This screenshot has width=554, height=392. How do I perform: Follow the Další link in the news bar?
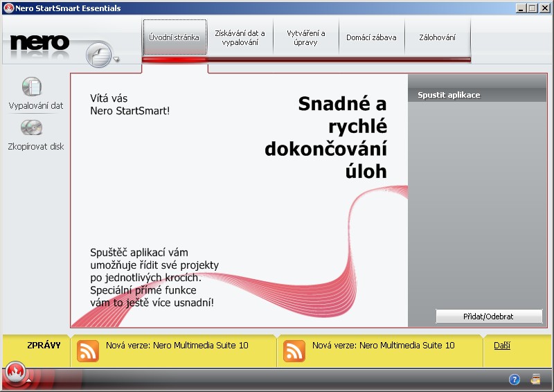(501, 346)
